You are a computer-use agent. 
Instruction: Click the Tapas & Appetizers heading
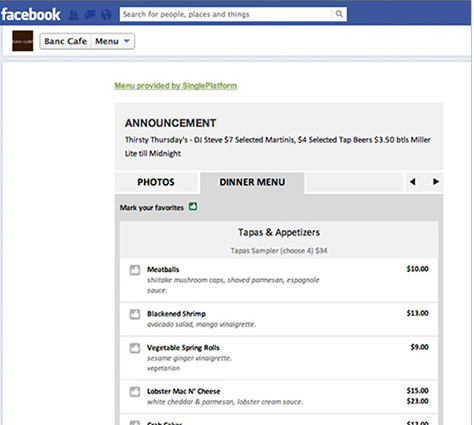(279, 232)
